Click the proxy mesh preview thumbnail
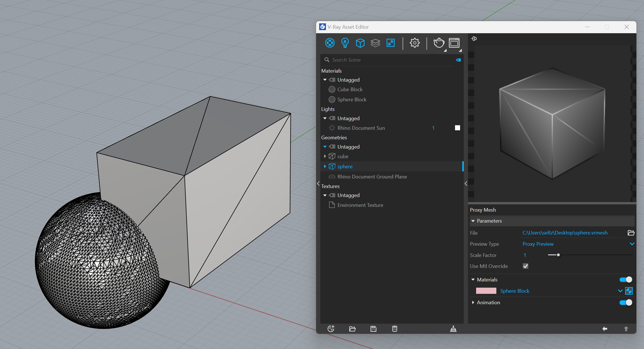Screen dimensions: 644x349 [552, 123]
